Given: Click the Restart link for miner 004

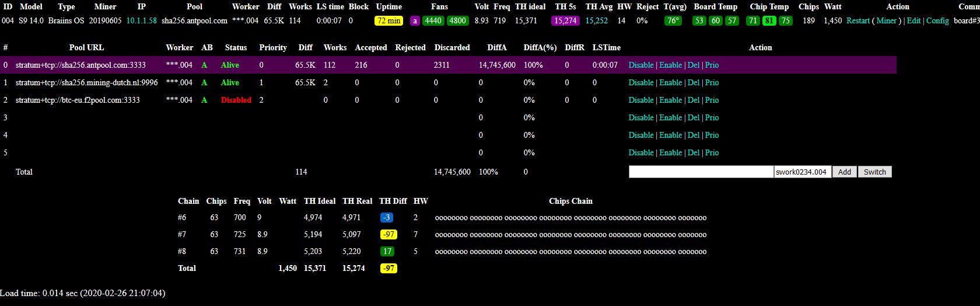Looking at the screenshot, I should tap(858, 20).
